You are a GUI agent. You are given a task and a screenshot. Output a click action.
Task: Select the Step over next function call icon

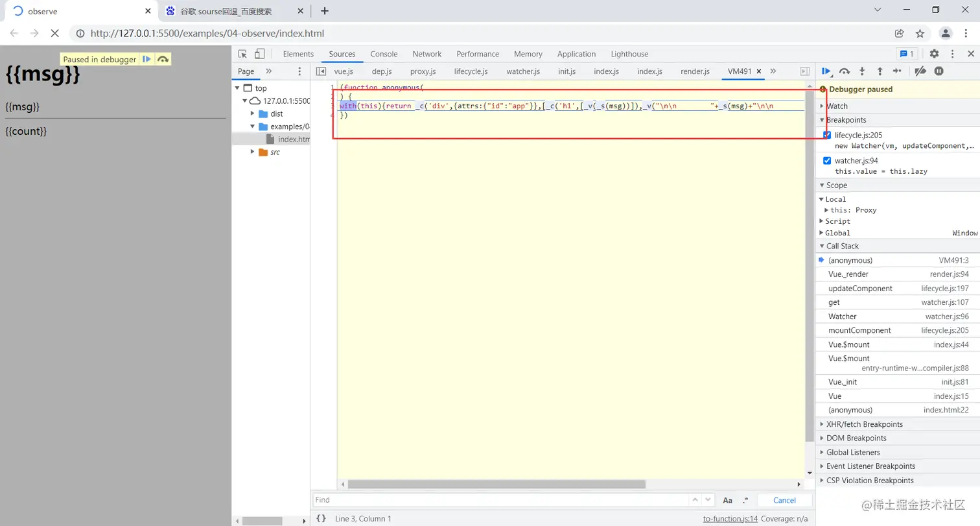click(844, 71)
